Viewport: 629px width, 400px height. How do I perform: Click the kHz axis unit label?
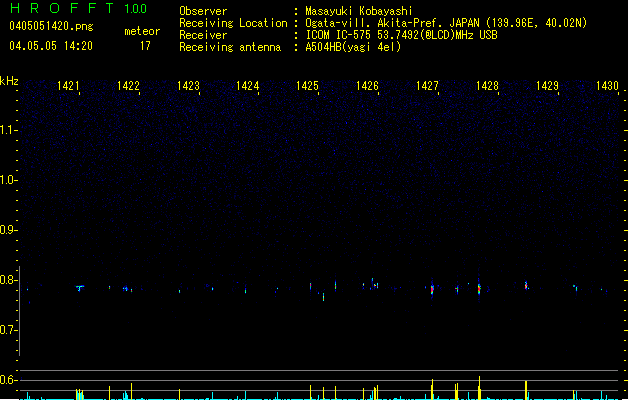pyautogui.click(x=9, y=81)
